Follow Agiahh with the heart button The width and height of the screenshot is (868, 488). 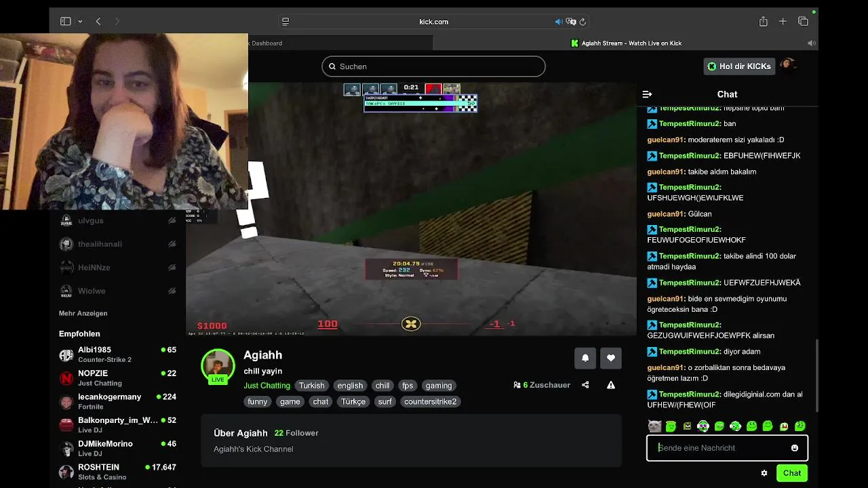coord(611,358)
